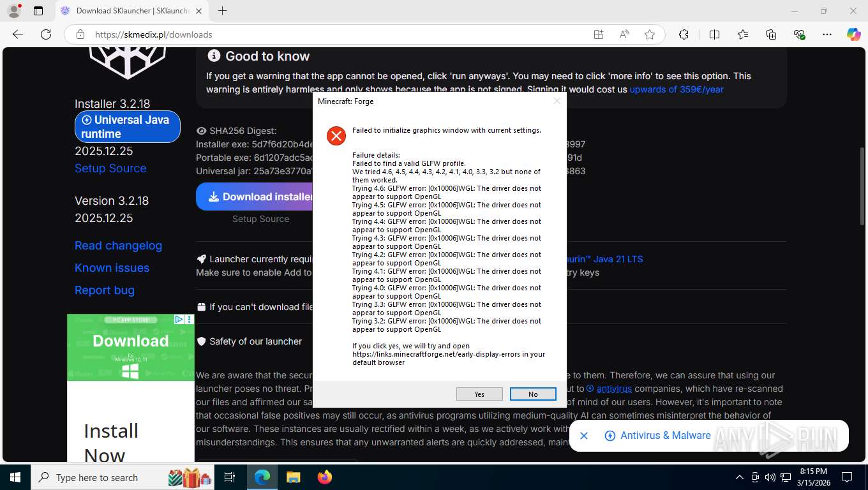The image size is (868, 490).
Task: Click Yes in the Minecraft: Forge dialog
Action: (479, 394)
